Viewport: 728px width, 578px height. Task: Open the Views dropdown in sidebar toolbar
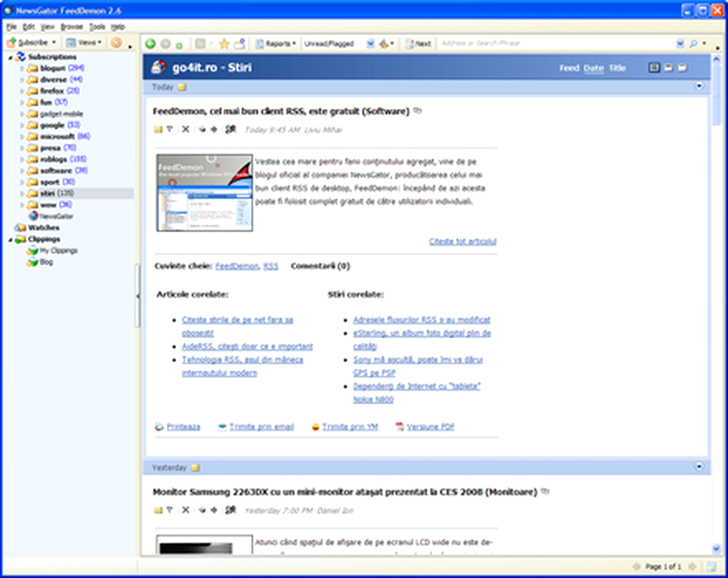click(84, 43)
